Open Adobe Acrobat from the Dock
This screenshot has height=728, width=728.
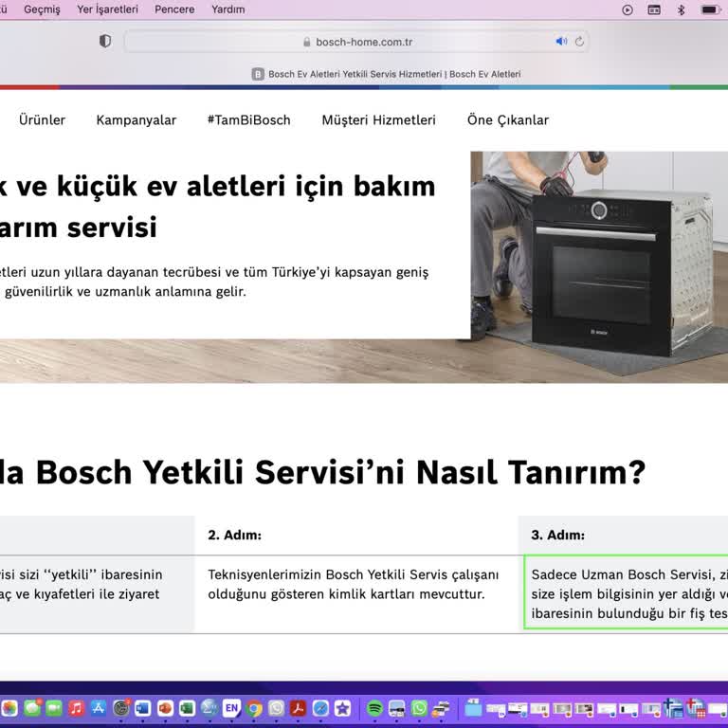coord(298,708)
